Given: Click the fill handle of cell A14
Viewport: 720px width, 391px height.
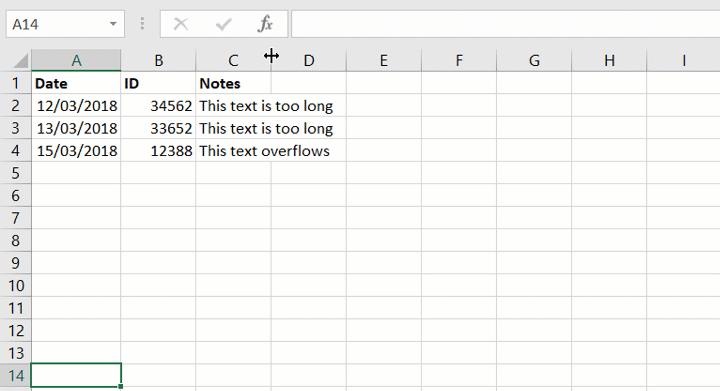Looking at the screenshot, I should (x=121, y=386).
